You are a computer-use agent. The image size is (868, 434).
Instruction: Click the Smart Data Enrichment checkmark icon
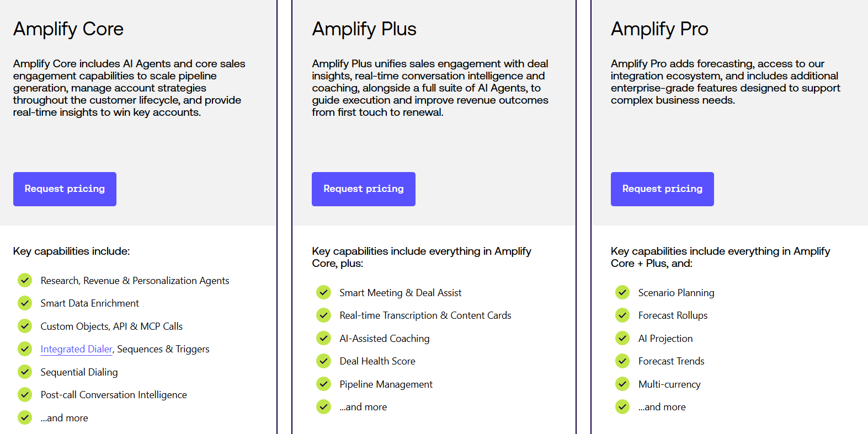point(25,303)
